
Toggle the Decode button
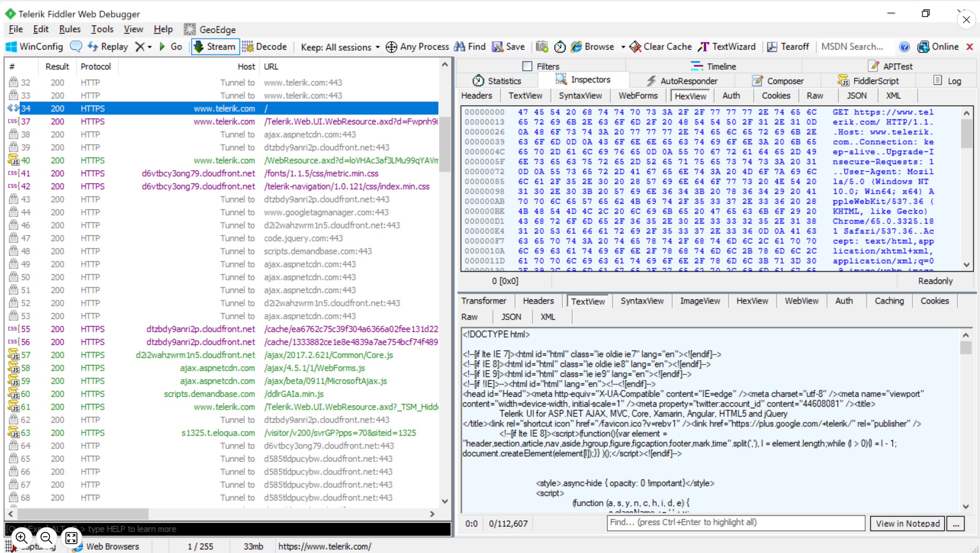click(264, 46)
